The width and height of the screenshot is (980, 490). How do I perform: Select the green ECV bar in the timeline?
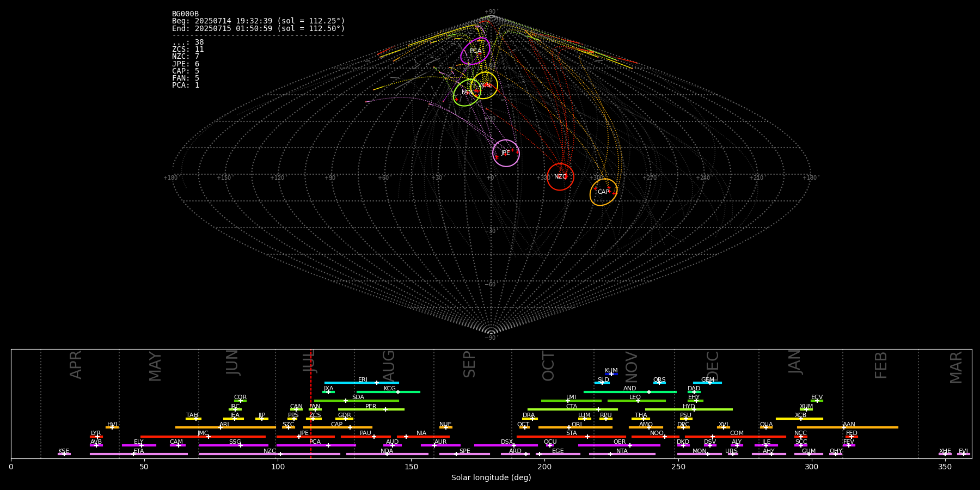[x=817, y=401]
